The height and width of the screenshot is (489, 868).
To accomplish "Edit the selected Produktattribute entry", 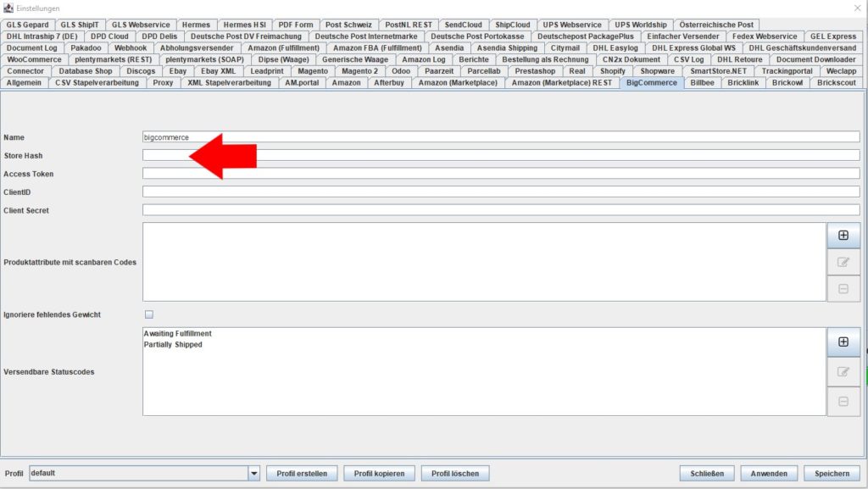I will 843,262.
